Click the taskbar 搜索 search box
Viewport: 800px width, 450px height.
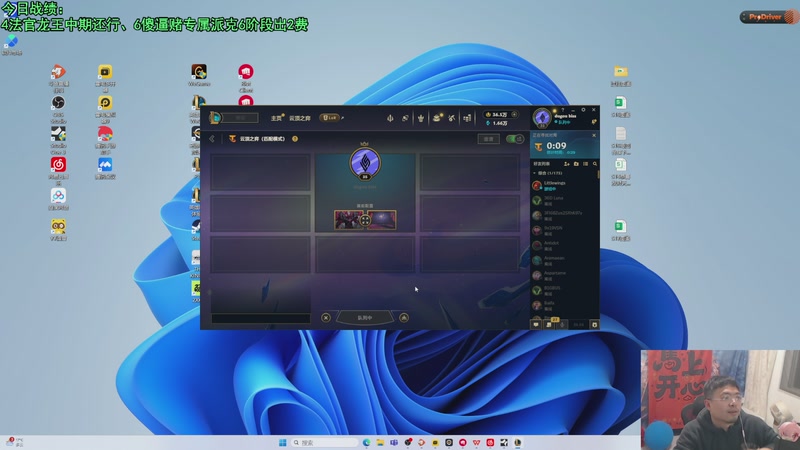point(324,442)
